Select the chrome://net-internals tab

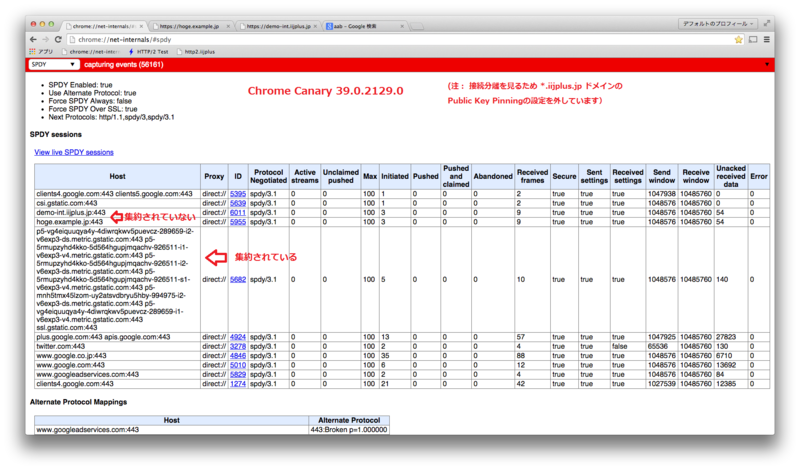[102, 26]
